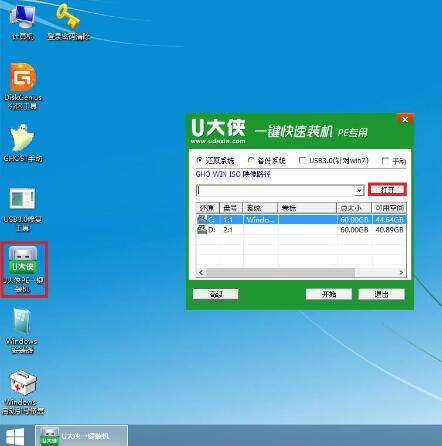Image resolution: width=442 pixels, height=446 pixels.
Task: Click the red-outlined open (打开) button
Action: pyautogui.click(x=387, y=190)
